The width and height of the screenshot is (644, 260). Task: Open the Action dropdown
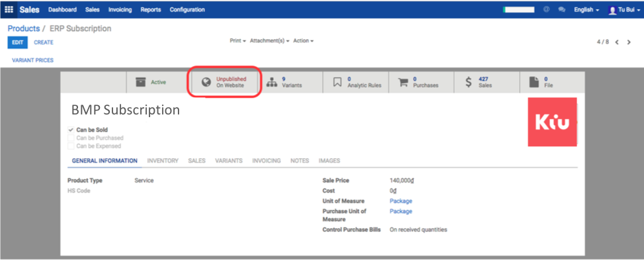tap(303, 41)
